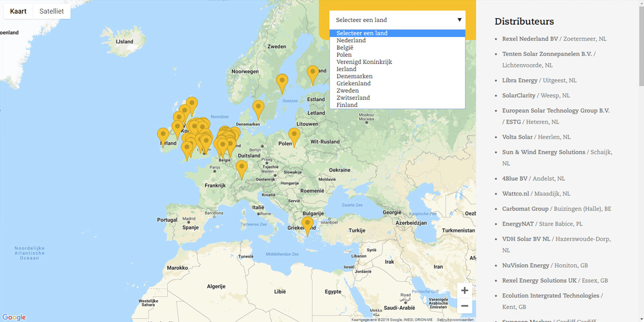Image resolution: width=644 pixels, height=322 pixels.
Task: Select Griekenland from the country list
Action: (353, 83)
